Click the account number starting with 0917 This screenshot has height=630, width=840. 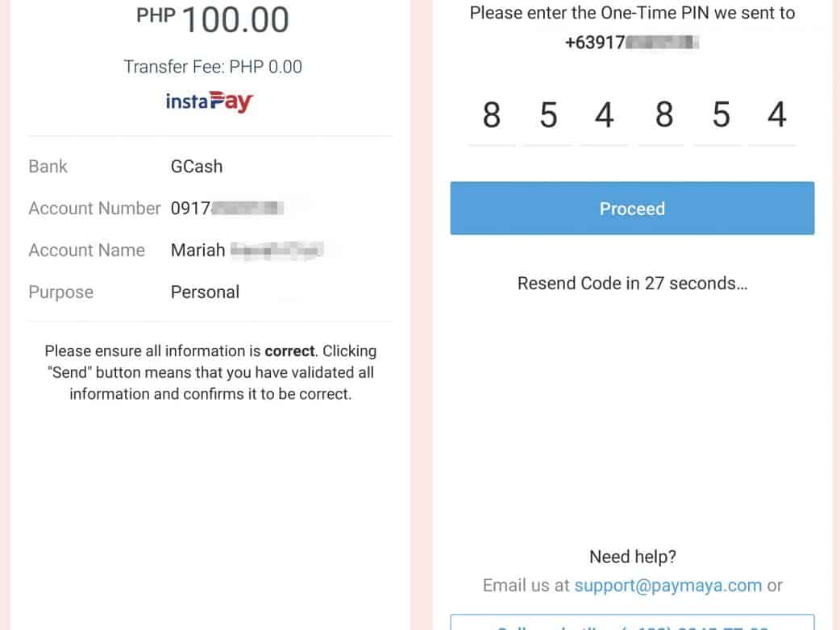point(227,209)
